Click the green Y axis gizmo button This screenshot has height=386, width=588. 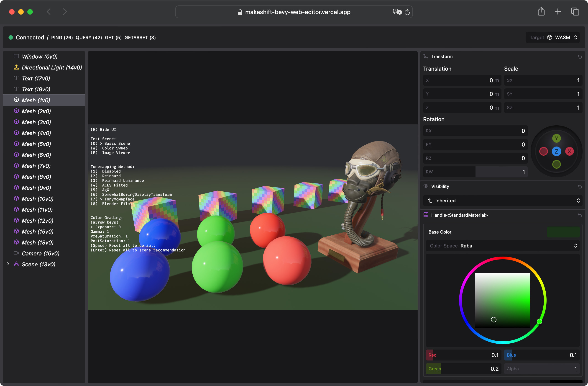556,139
